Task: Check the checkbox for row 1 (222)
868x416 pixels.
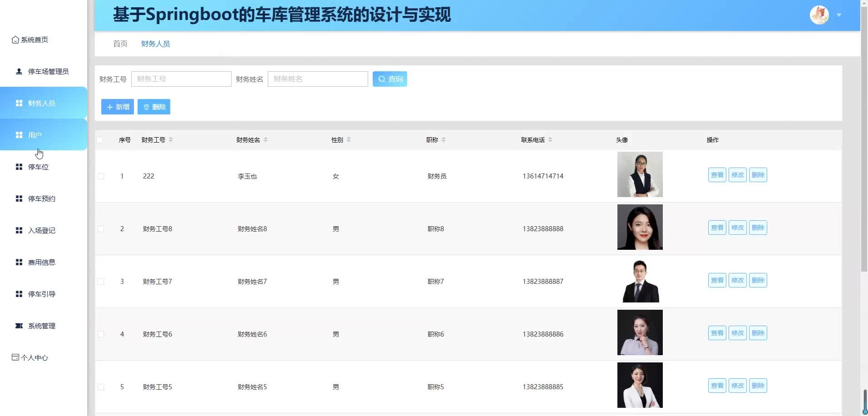Action: pos(101,176)
